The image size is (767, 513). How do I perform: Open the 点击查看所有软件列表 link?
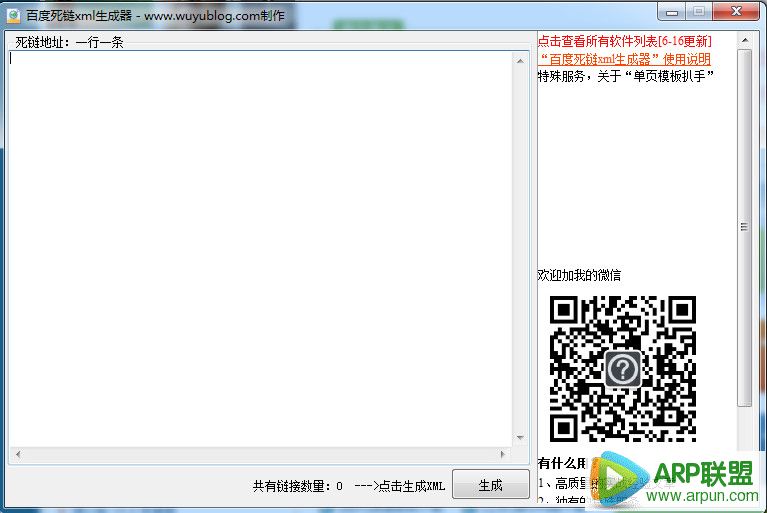(625, 41)
